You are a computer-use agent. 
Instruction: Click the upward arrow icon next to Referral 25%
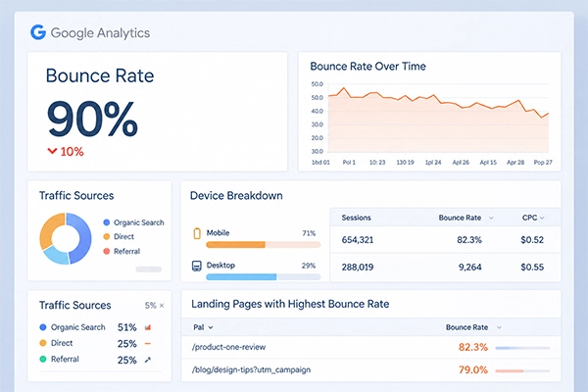(148, 360)
